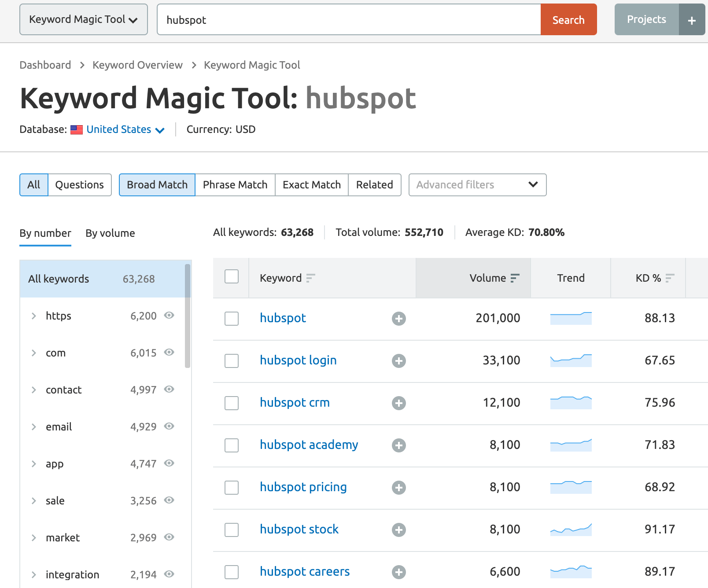Viewport: 708px width, 588px height.
Task: Select Phrase Match tab
Action: (x=235, y=185)
